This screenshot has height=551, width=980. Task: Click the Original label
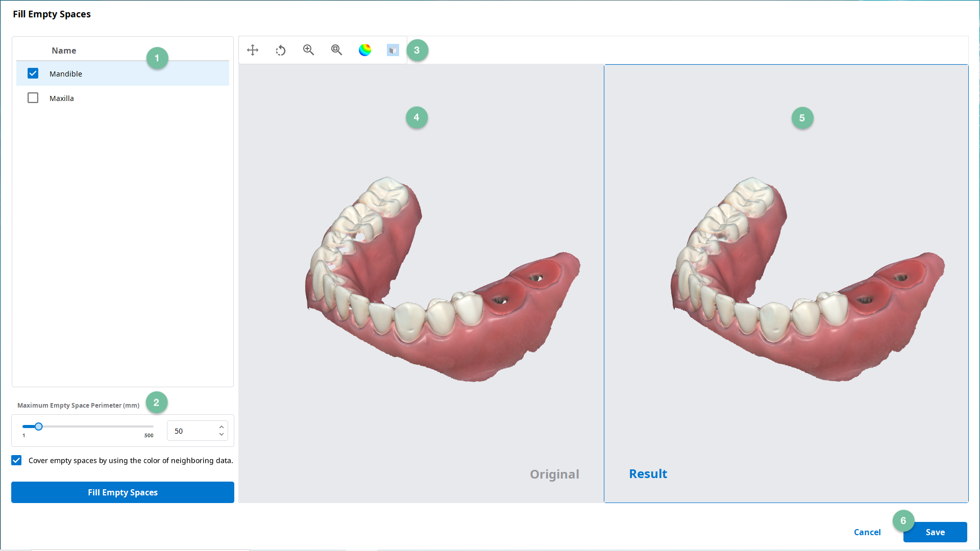pyautogui.click(x=554, y=474)
